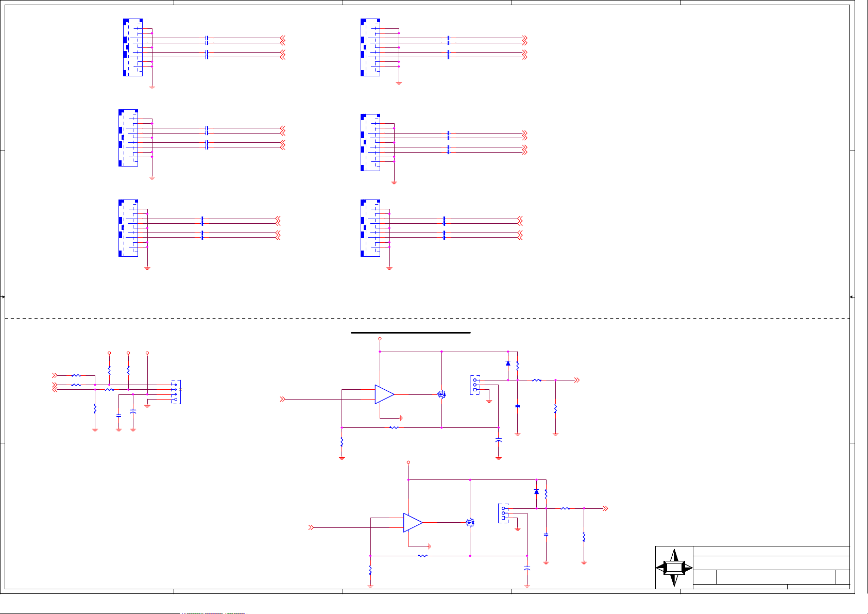Select the op-amp triangle in the lower amplifier circuit
Image resolution: width=868 pixels, height=614 pixels.
(x=413, y=523)
